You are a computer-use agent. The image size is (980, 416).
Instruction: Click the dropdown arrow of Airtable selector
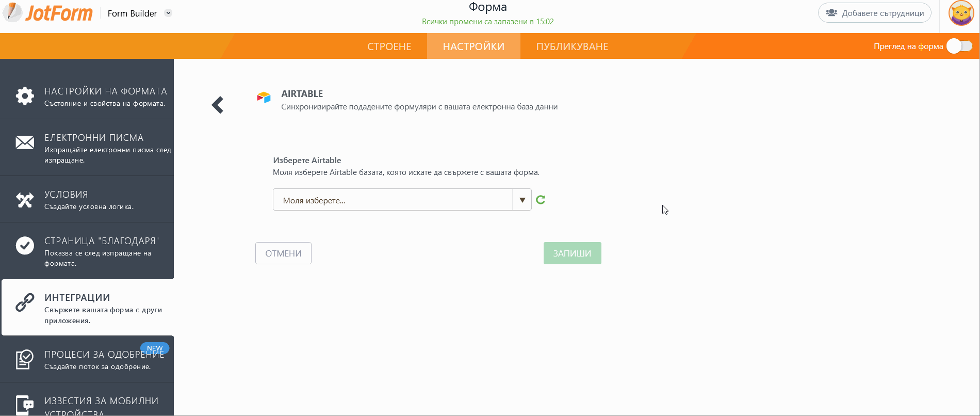[522, 200]
